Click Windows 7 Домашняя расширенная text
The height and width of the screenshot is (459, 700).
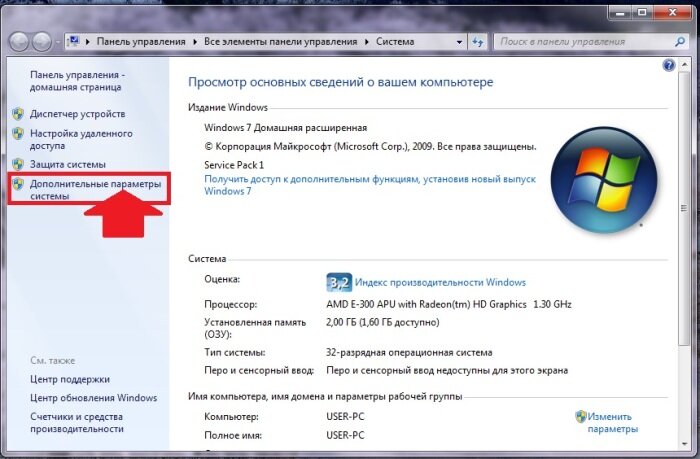[x=286, y=128]
